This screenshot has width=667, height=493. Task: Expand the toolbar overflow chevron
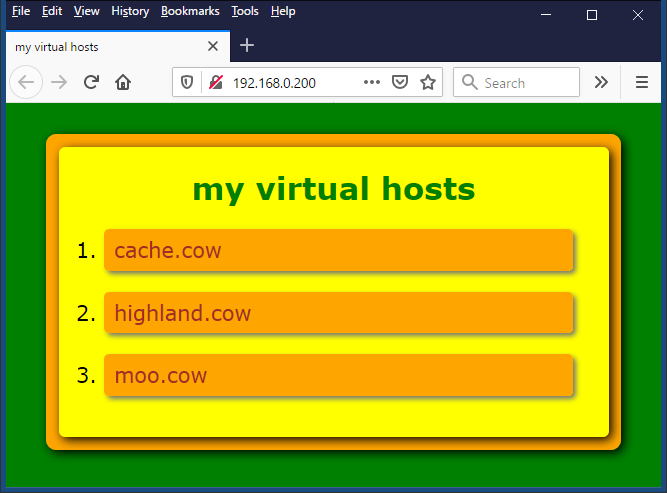pos(601,83)
